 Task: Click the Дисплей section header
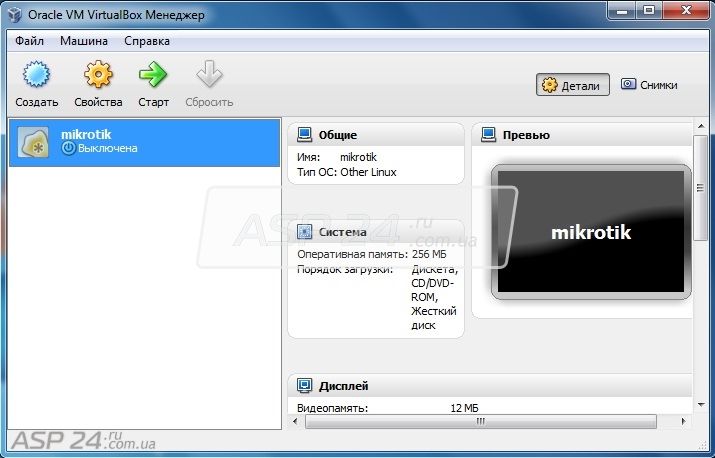click(x=490, y=385)
